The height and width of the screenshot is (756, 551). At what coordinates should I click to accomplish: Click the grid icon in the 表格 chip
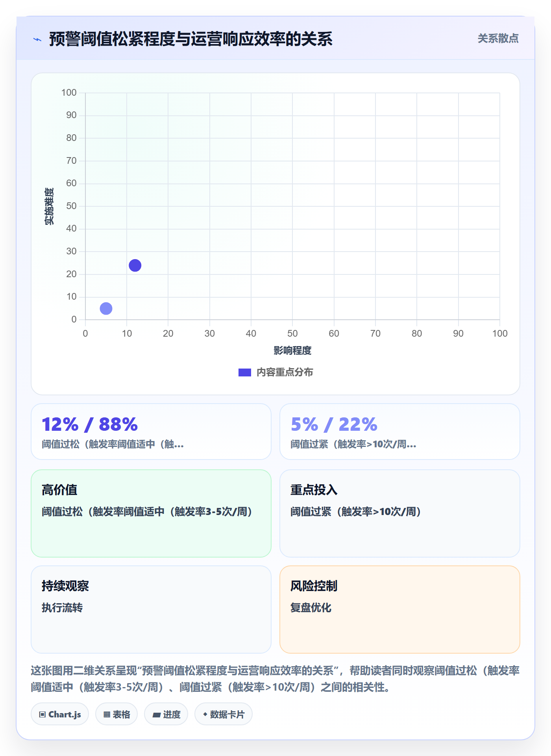pos(107,715)
